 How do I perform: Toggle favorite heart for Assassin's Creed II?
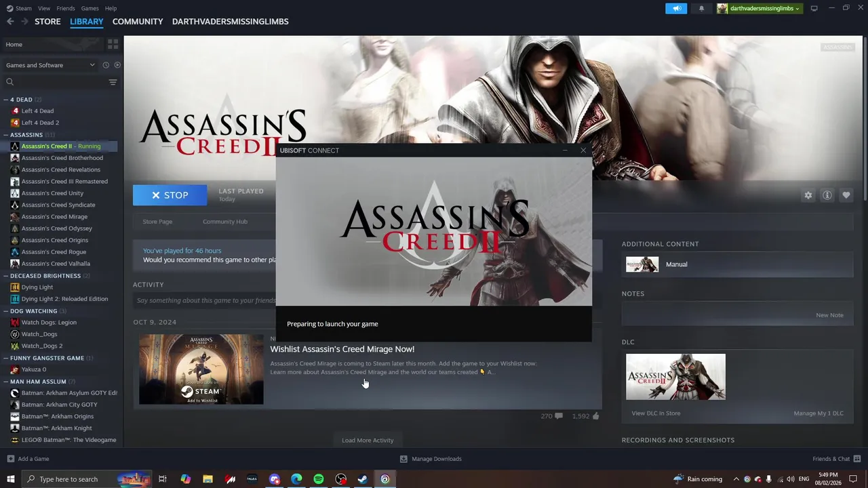click(x=846, y=195)
